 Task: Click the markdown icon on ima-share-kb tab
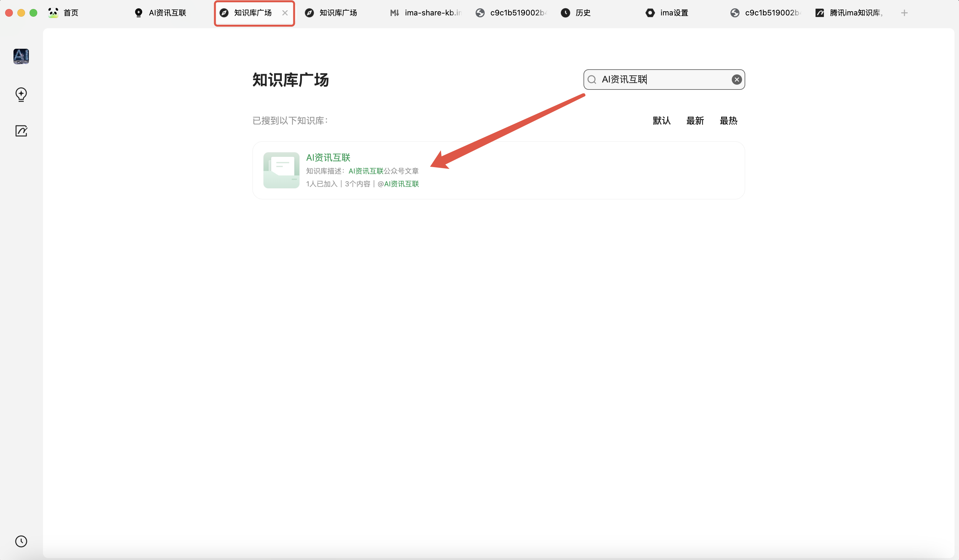395,13
